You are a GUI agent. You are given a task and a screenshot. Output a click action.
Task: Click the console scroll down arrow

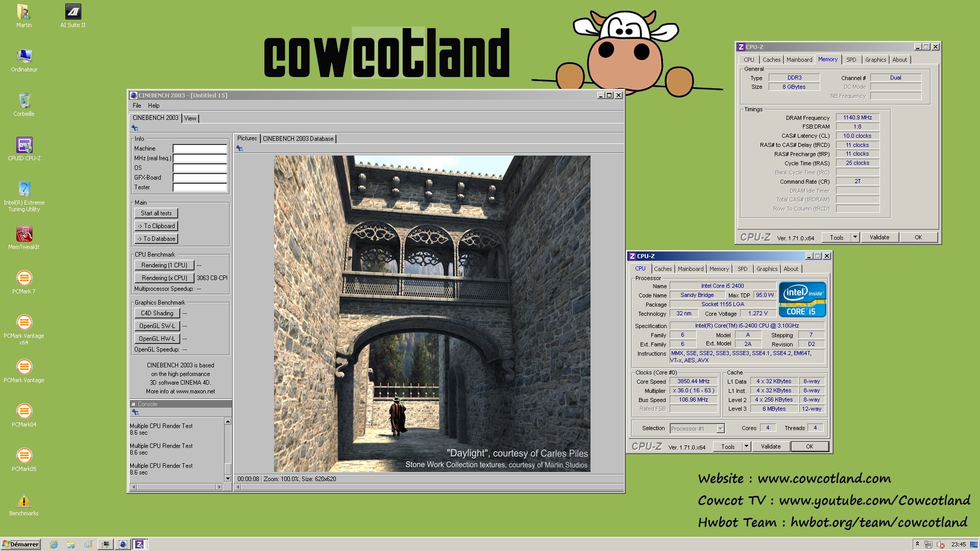(228, 479)
